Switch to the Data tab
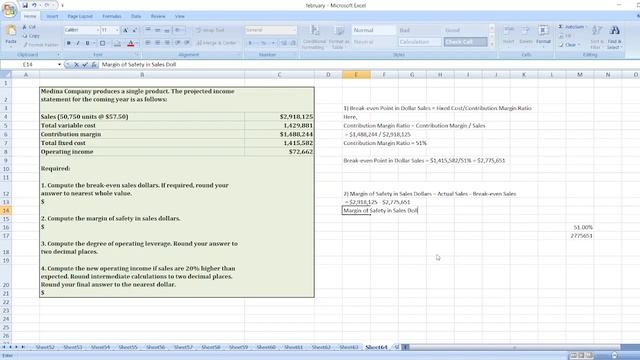The width and height of the screenshot is (640, 360). (136, 16)
